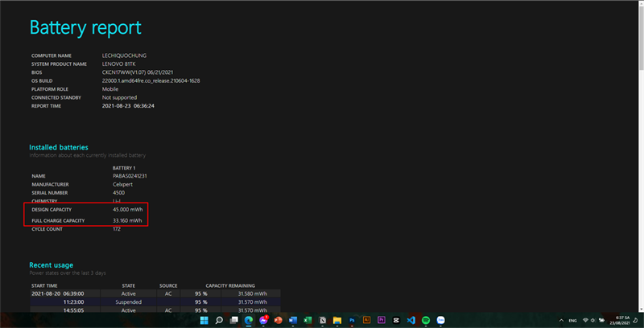
Task: Click the 31.580 mWh capacity cell
Action: [253, 293]
